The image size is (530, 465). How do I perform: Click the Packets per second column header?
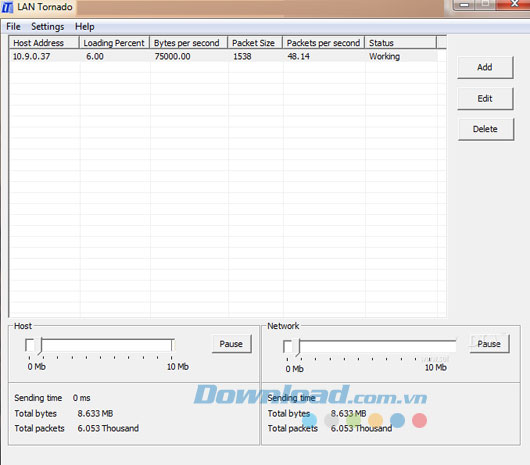tap(323, 43)
